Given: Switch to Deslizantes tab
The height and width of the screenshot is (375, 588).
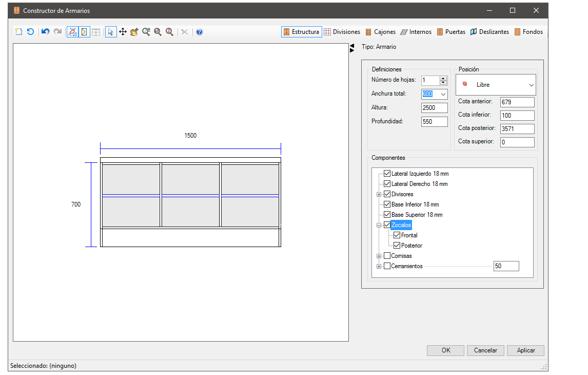Looking at the screenshot, I should tap(490, 32).
